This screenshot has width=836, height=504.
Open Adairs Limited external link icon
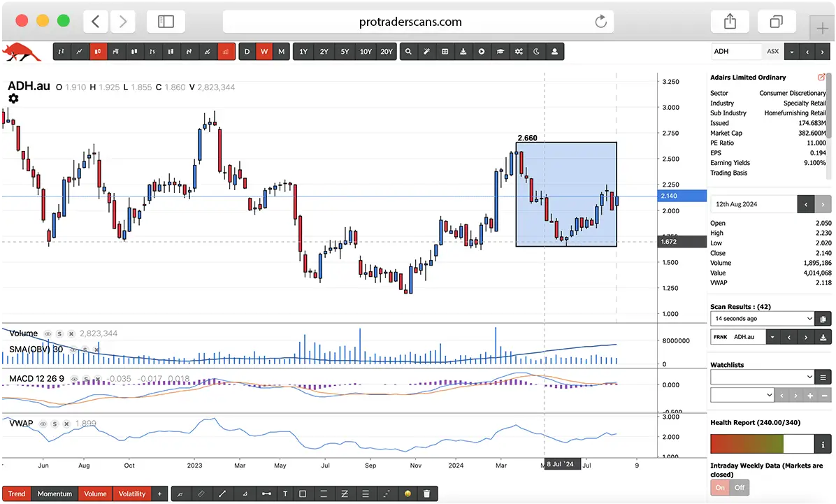[x=821, y=78]
